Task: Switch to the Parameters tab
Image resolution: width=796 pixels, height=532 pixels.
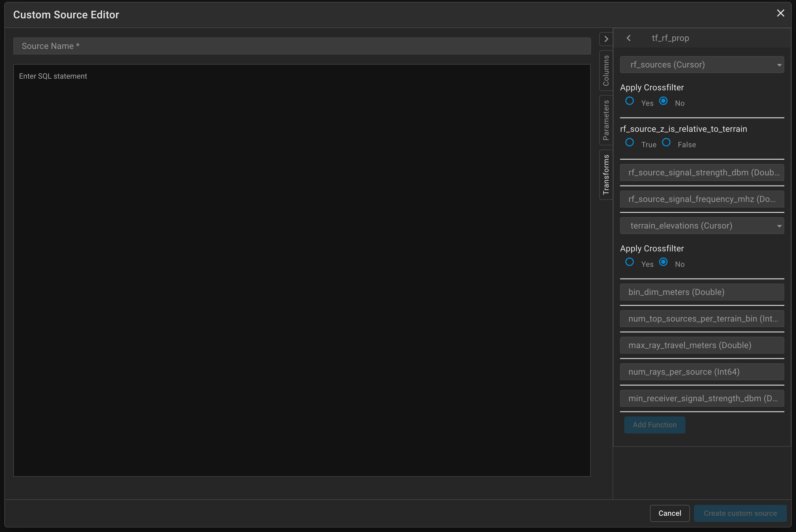Action: (606, 120)
